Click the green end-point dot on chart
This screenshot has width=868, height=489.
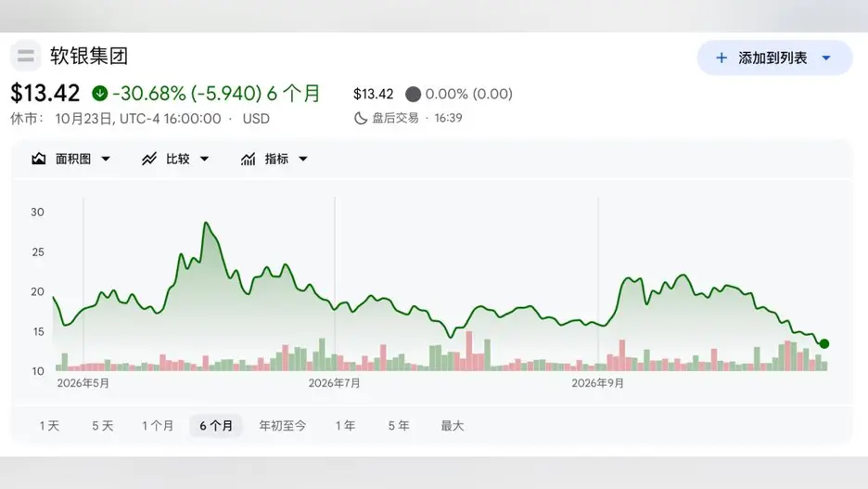point(824,344)
